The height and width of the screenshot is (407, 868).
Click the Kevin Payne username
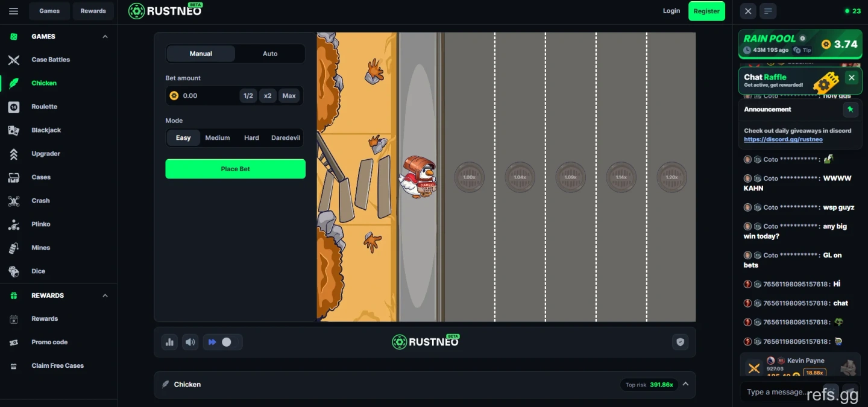tap(805, 361)
